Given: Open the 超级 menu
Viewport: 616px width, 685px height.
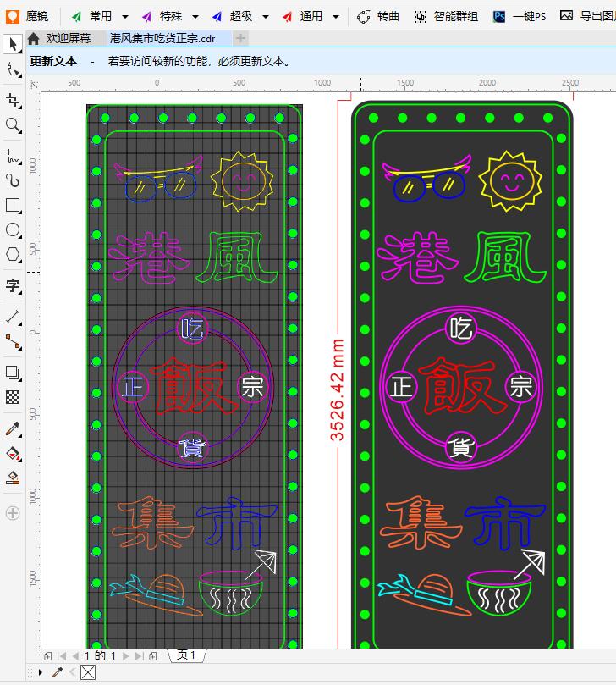Looking at the screenshot, I should 234,17.
